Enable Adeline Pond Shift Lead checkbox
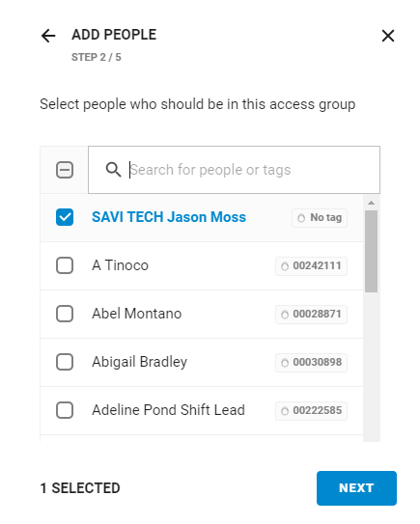Viewport: 420px width, 524px height. [x=65, y=410]
